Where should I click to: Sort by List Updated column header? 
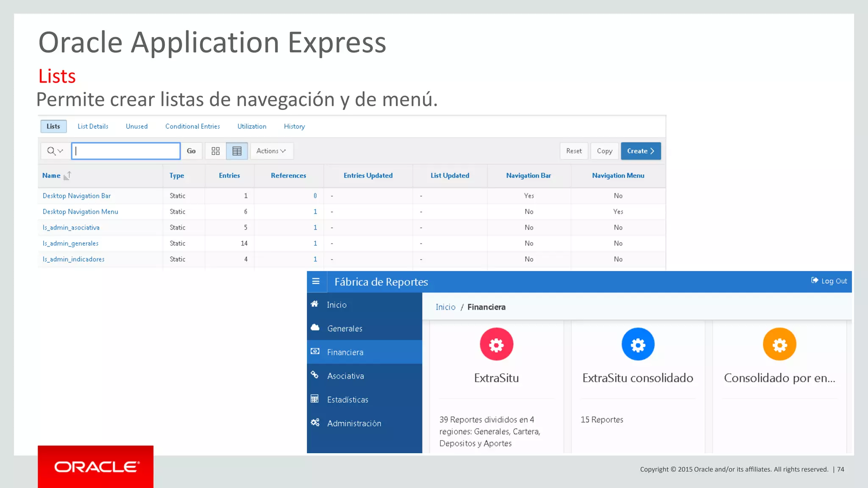pos(450,175)
